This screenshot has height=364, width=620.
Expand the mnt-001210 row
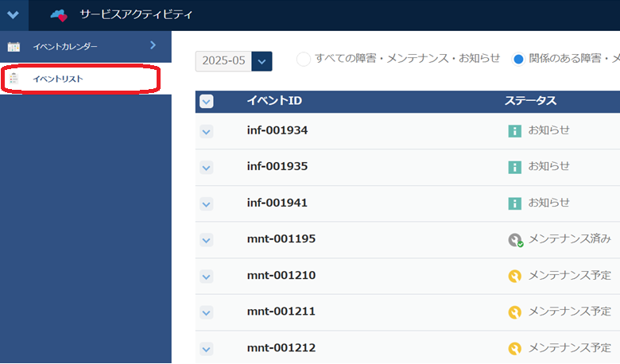coord(206,277)
